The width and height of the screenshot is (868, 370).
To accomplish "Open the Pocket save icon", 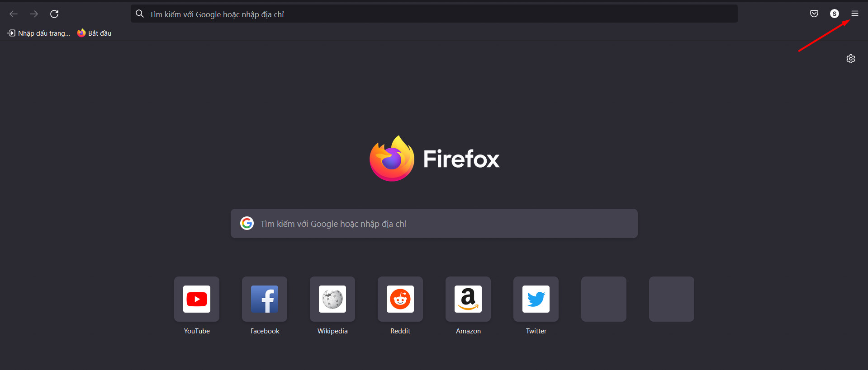I will click(x=814, y=14).
